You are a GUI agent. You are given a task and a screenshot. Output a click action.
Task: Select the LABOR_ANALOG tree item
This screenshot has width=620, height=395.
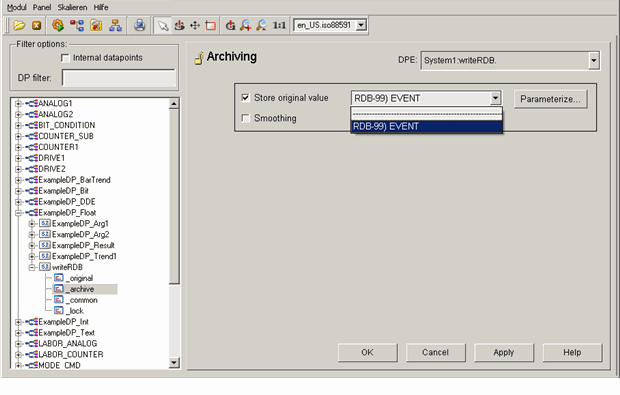[68, 344]
